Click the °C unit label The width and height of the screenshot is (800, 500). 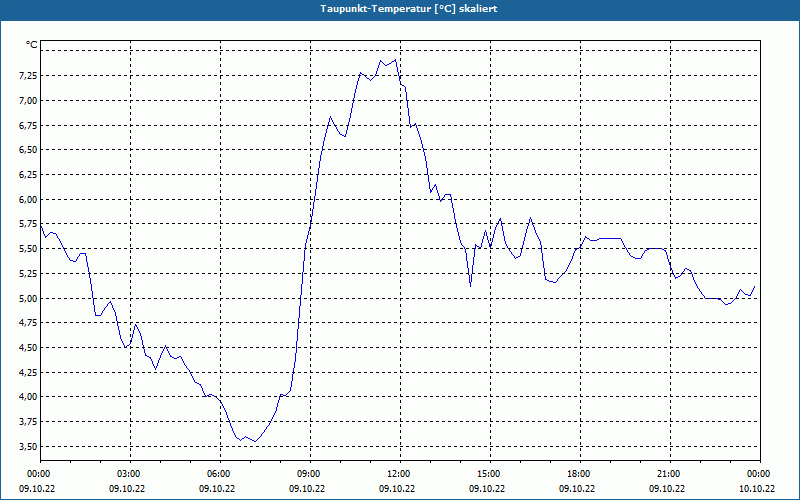coord(32,45)
